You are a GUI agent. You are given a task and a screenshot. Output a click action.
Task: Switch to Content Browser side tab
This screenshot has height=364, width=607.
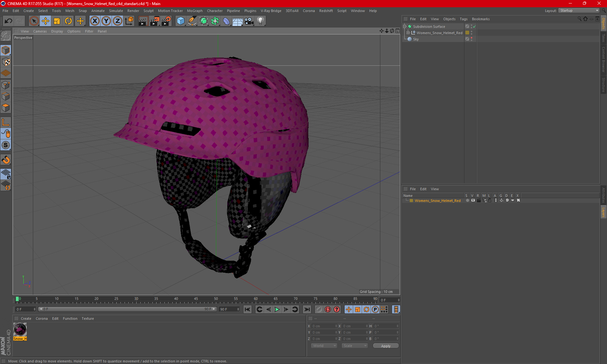[x=604, y=59]
